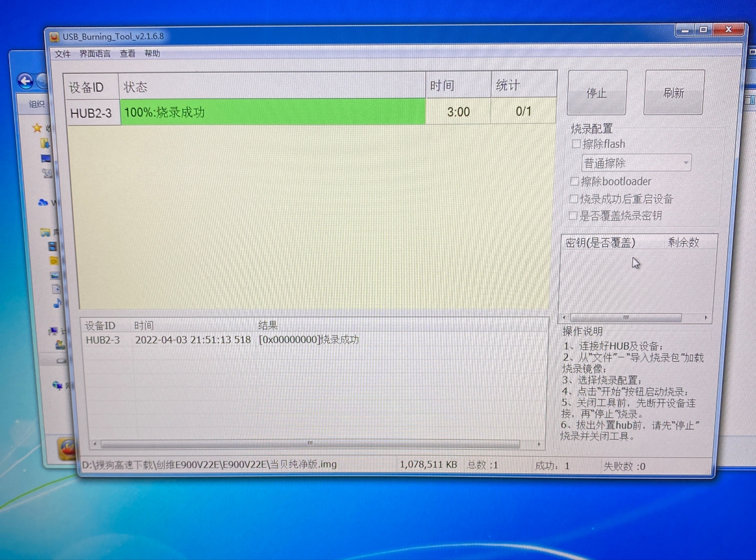The width and height of the screenshot is (756, 560).
Task: Click the USB Burning Tool title bar icon
Action: tap(54, 37)
